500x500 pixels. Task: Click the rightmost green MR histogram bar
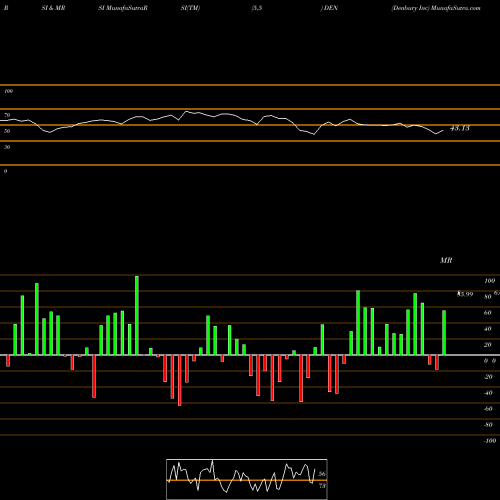point(444,333)
